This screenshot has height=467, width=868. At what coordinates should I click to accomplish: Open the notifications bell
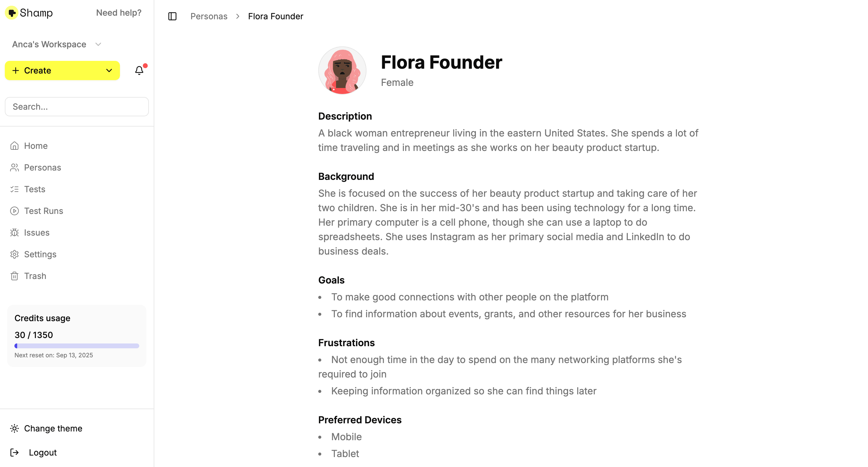coord(139,71)
